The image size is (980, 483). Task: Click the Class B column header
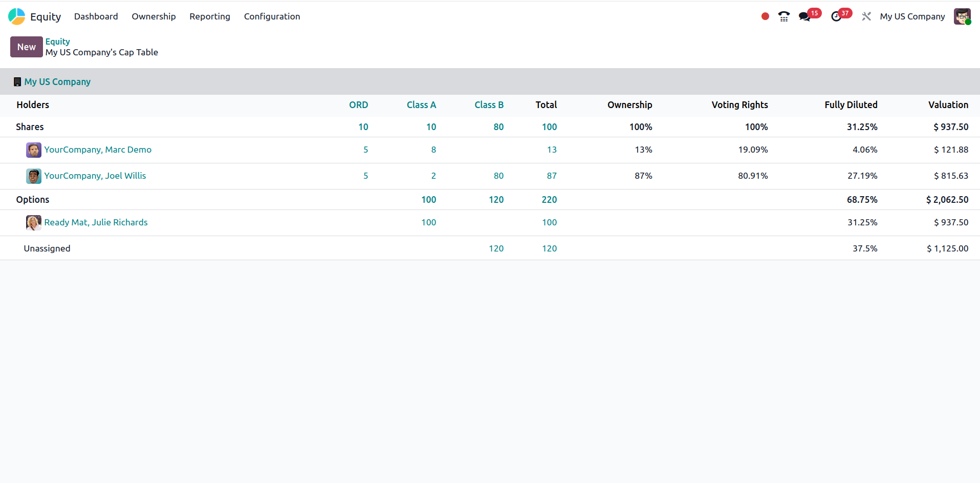489,105
